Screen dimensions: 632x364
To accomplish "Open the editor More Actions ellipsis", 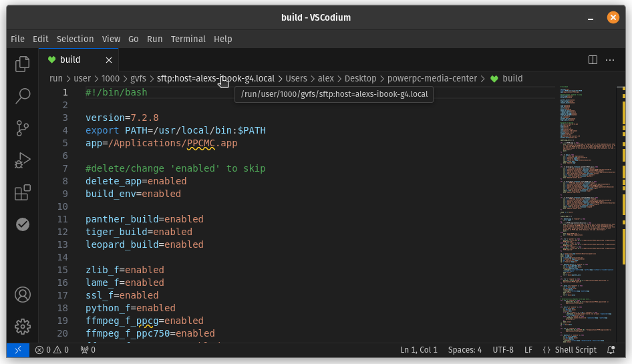I will click(x=609, y=60).
